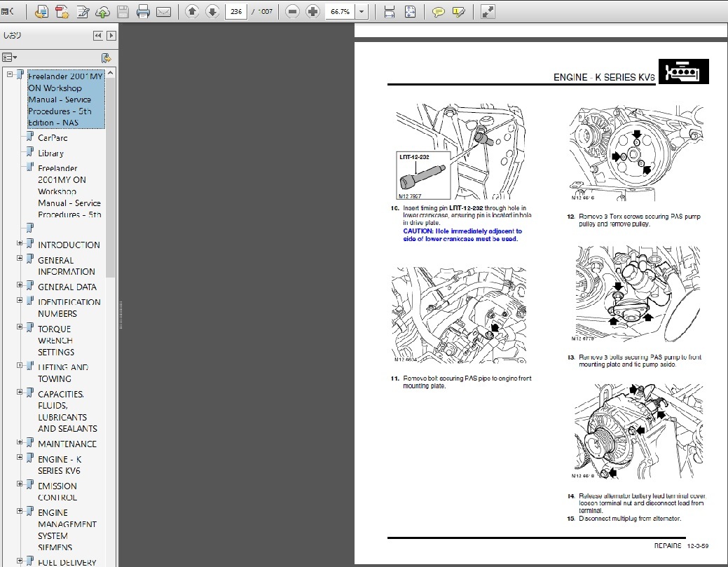Expand the ENGINE MANAGEMENT SYSTEM bookmark
728x567 pixels.
pyautogui.click(x=20, y=511)
